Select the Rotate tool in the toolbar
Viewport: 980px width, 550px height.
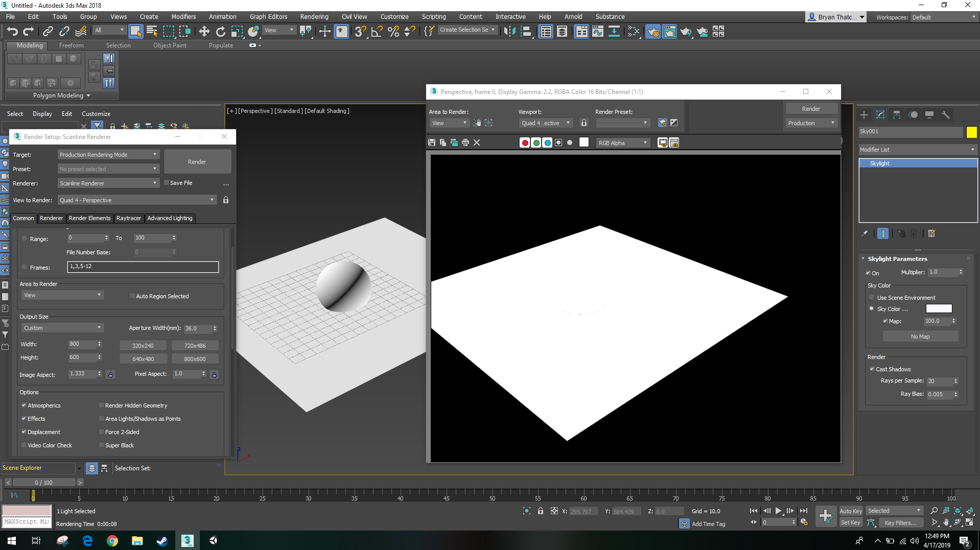coord(220,31)
